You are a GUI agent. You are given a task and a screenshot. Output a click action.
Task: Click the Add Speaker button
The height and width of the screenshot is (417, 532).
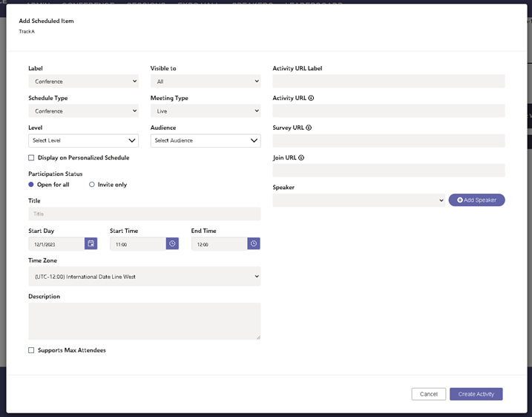click(476, 200)
